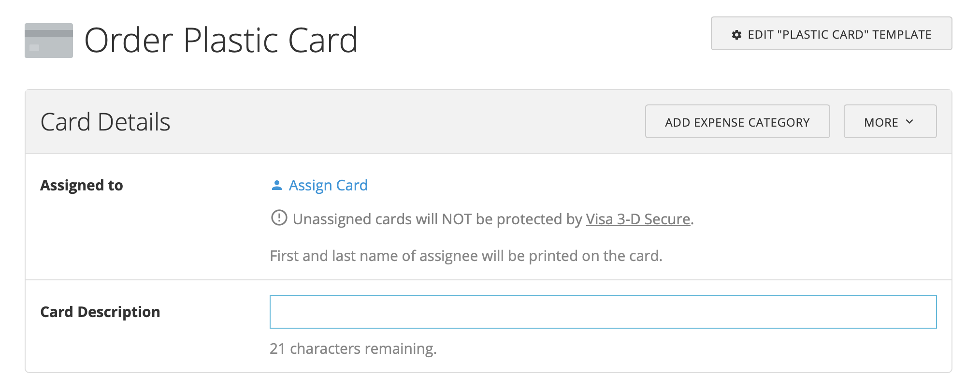Select the person icon next to Assign Card
Viewport: 980px width, 377px height.
coord(276,184)
